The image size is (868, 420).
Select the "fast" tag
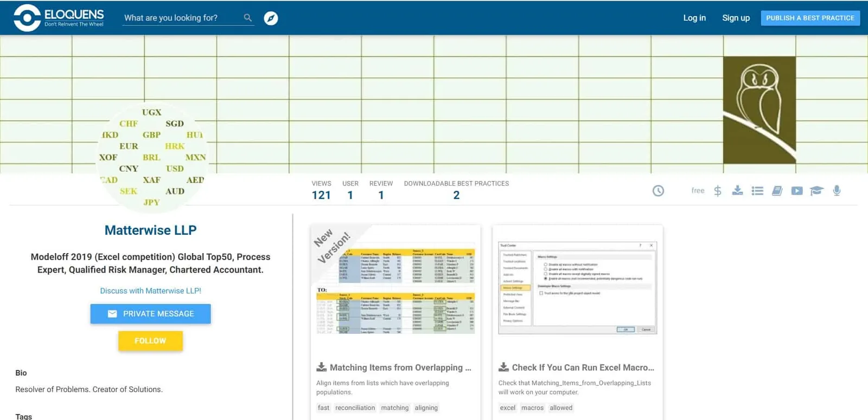(x=323, y=408)
